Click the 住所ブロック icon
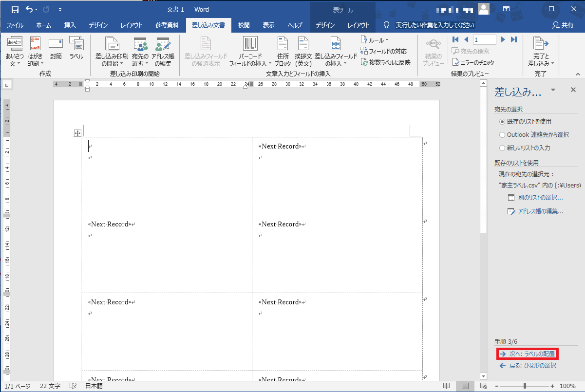This screenshot has height=392, width=585. pos(283,52)
